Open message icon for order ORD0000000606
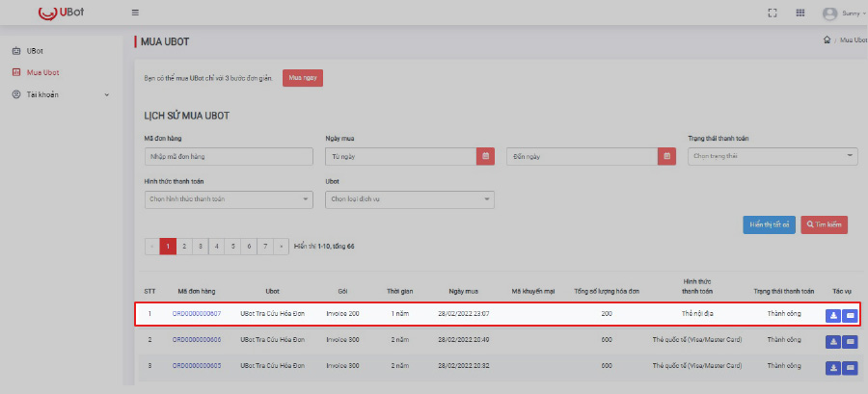 tap(850, 342)
